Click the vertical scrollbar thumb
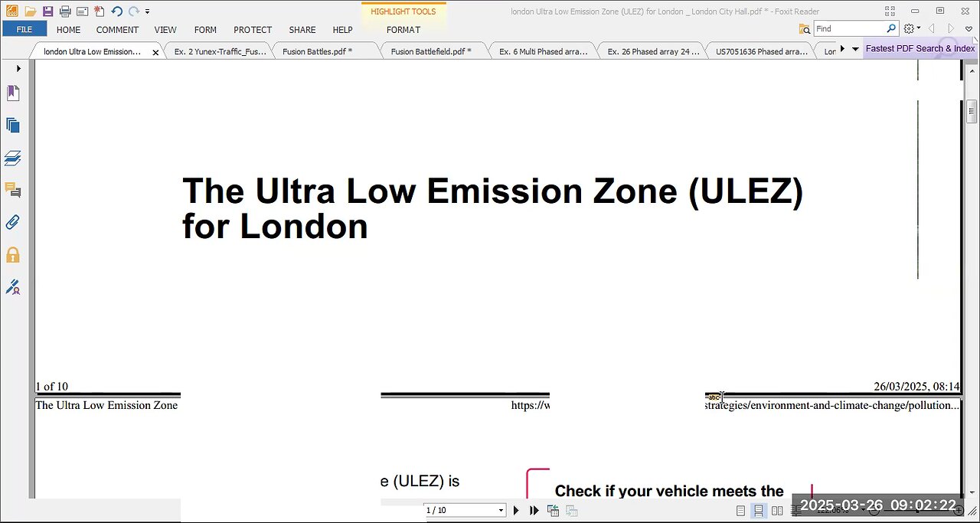Screen dimensions: 980x523 click(972, 111)
